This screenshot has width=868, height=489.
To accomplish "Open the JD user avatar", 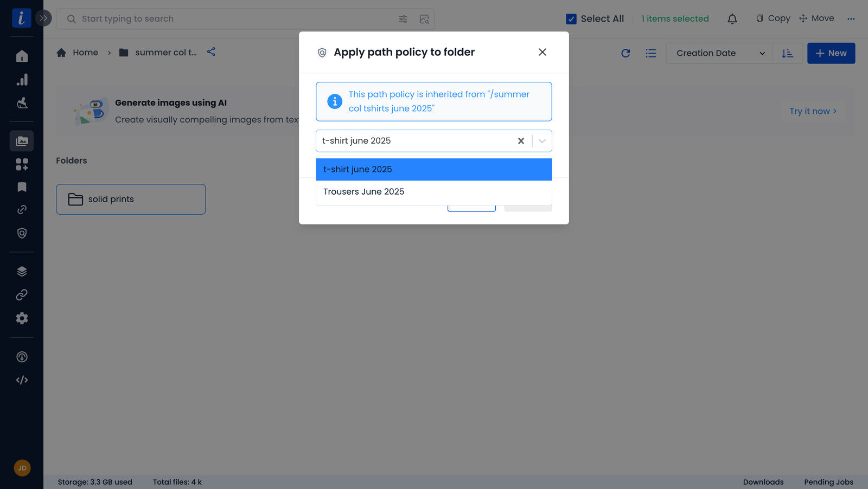I will point(22,468).
